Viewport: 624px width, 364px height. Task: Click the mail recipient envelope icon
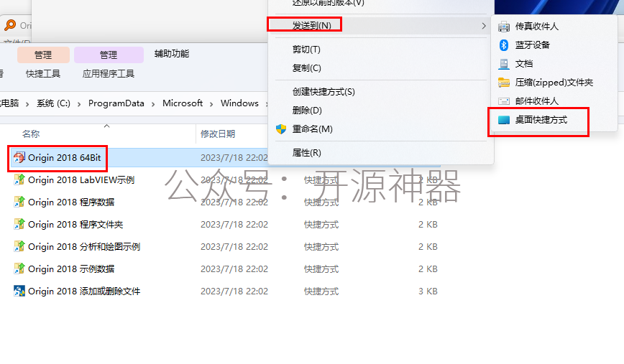pos(504,101)
